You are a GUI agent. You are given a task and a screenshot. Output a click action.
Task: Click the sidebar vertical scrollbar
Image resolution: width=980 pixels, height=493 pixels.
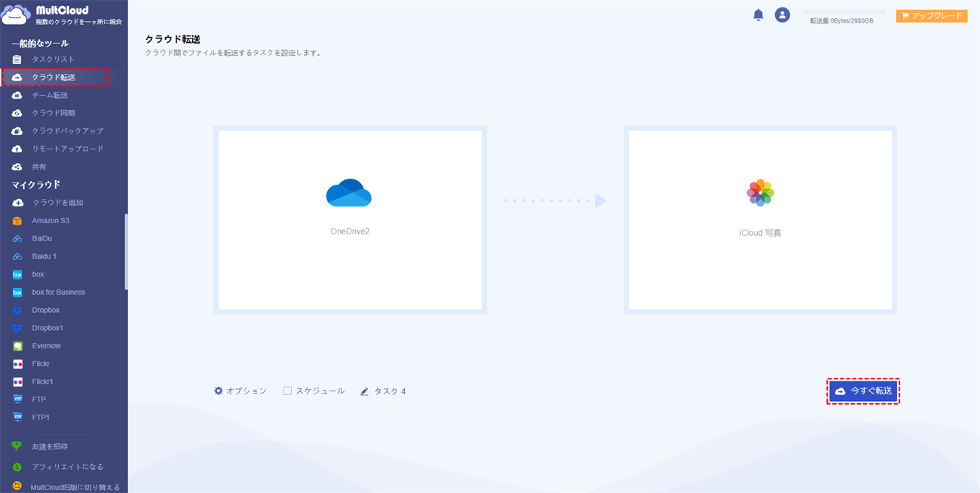click(126, 253)
